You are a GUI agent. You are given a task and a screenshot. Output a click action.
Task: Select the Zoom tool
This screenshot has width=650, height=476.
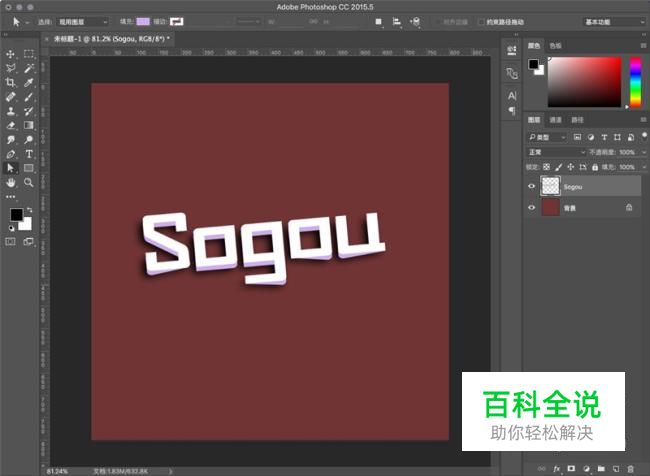coord(29,182)
